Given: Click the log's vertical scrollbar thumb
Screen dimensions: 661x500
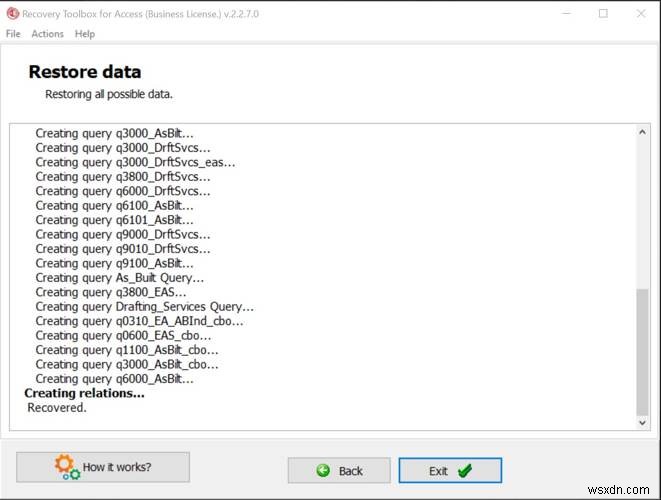Looking at the screenshot, I should coord(642,352).
